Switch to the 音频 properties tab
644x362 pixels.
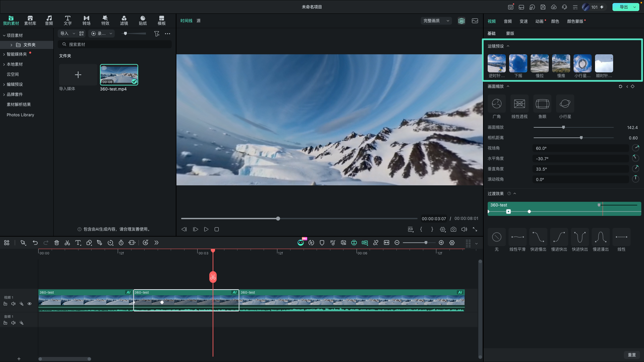tap(508, 21)
